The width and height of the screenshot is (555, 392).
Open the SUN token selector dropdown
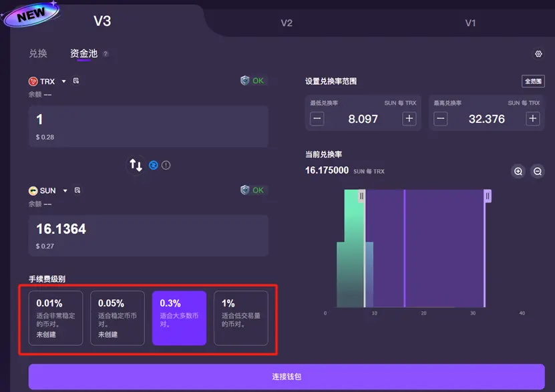pos(48,190)
